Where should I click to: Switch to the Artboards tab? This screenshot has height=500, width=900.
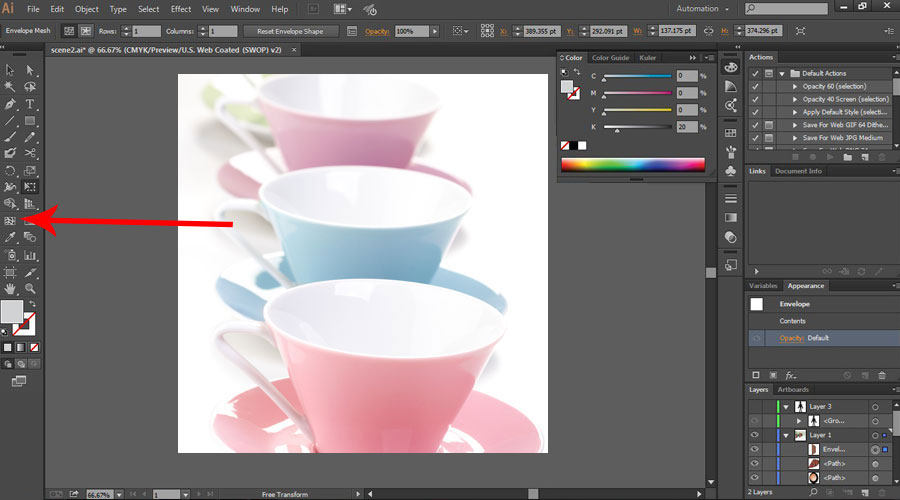coord(793,389)
